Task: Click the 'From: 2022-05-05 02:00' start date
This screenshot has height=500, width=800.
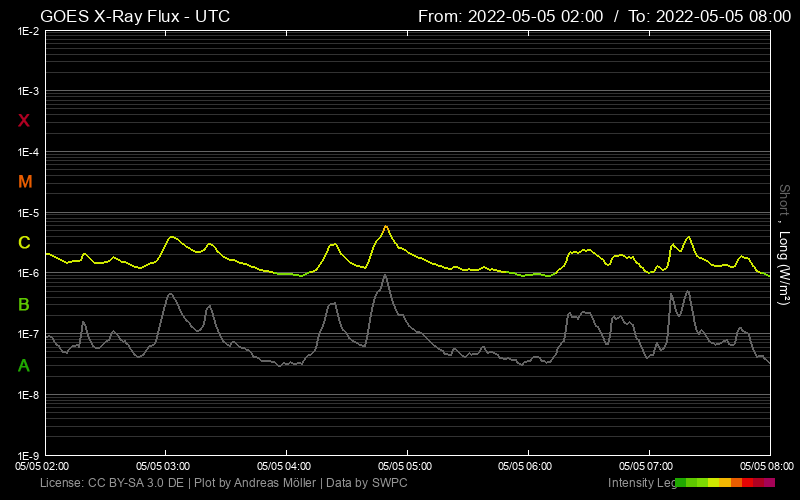Action: [510, 16]
